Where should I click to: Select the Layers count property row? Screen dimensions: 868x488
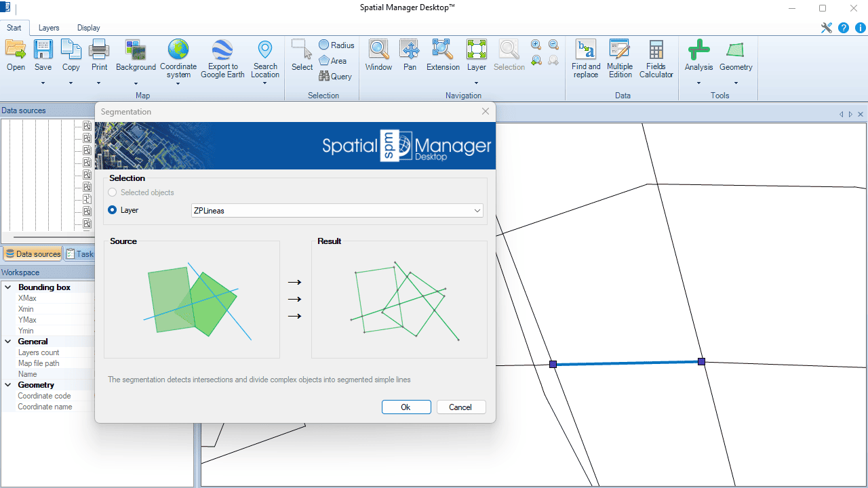point(47,352)
